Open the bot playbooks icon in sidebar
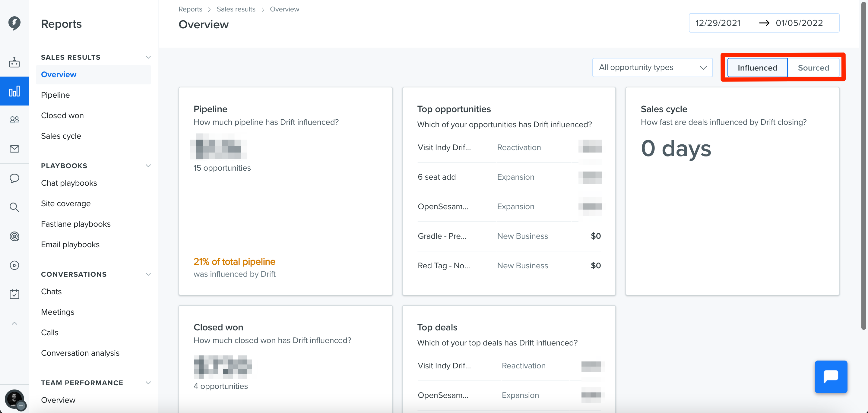The width and height of the screenshot is (868, 413). click(14, 62)
